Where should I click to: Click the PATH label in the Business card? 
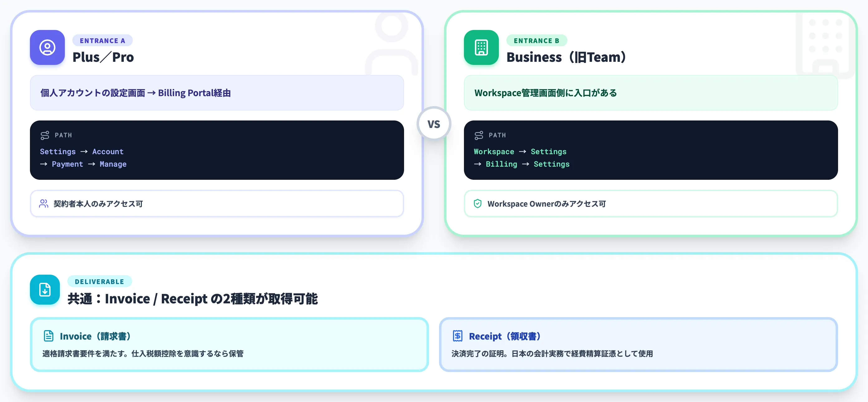pos(497,135)
